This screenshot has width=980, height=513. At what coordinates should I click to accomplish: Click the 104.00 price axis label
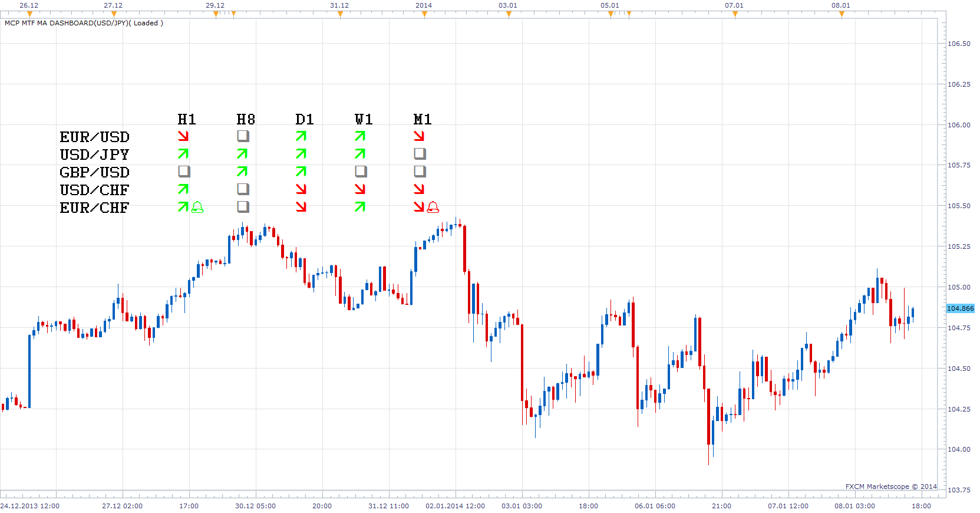tap(959, 449)
